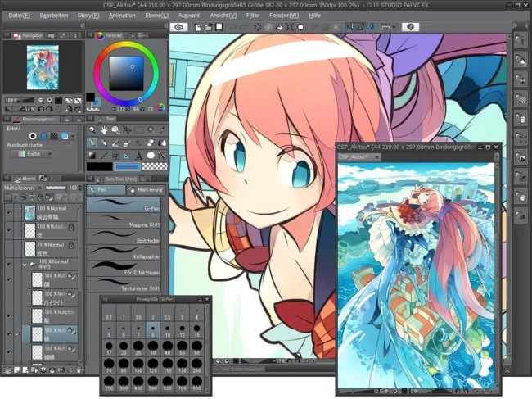The height and width of the screenshot is (399, 532).
Task: Open the Filter menu
Action: pyautogui.click(x=253, y=16)
